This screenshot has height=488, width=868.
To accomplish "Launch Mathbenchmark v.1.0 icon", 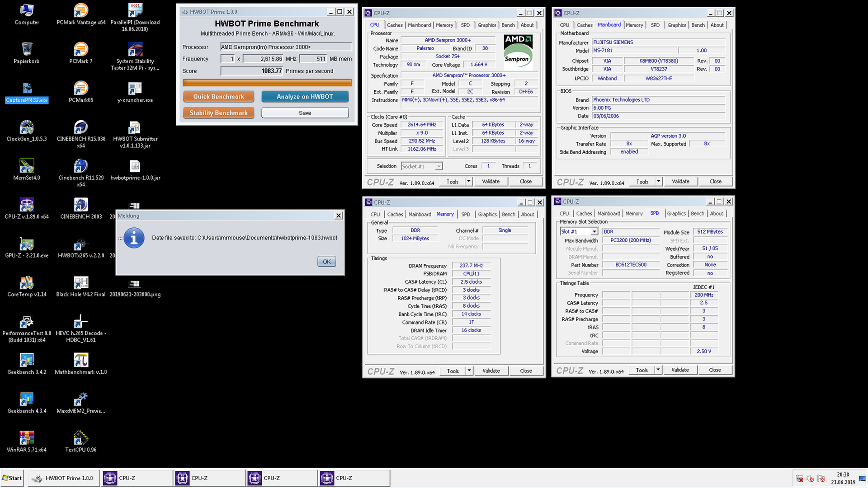I will pyautogui.click(x=81, y=364).
